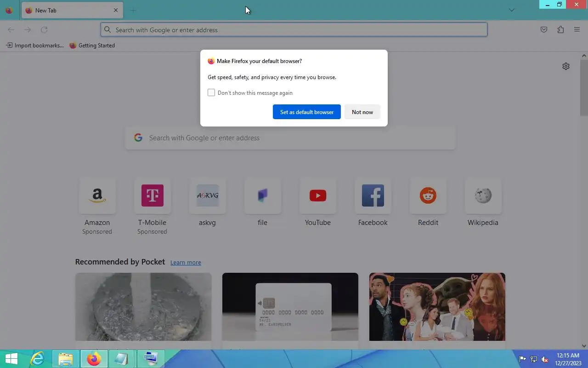This screenshot has width=588, height=368.
Task: Open Save to Pocket icon
Action: (x=544, y=30)
